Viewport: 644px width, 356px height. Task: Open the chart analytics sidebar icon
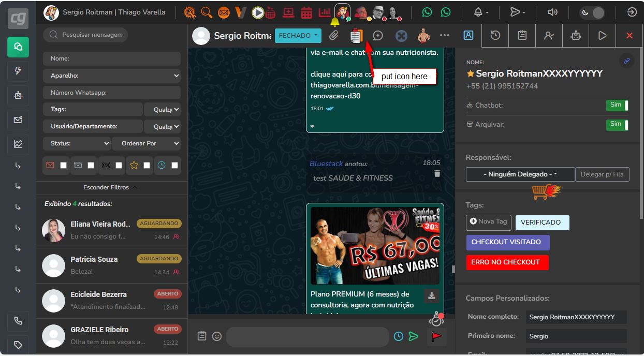tap(18, 144)
